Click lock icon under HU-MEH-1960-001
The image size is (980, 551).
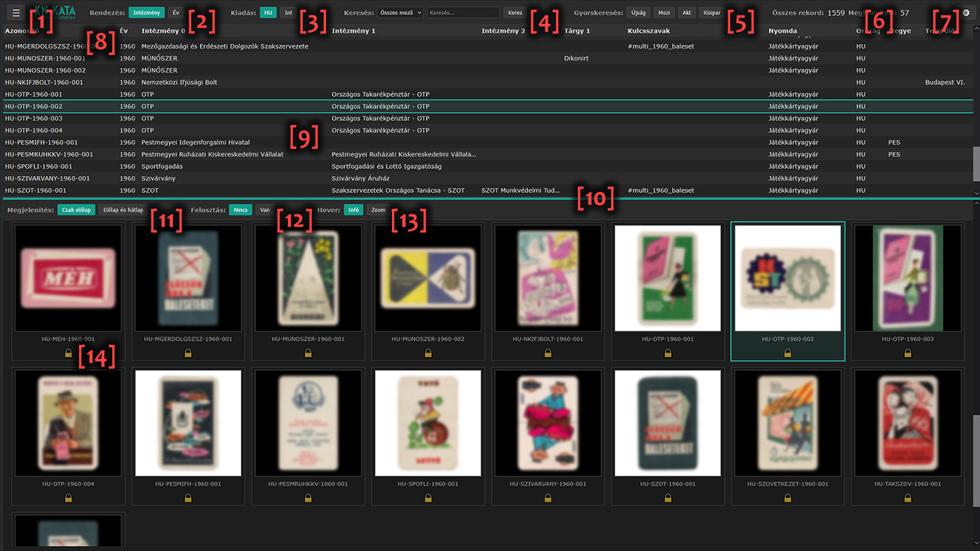68,353
